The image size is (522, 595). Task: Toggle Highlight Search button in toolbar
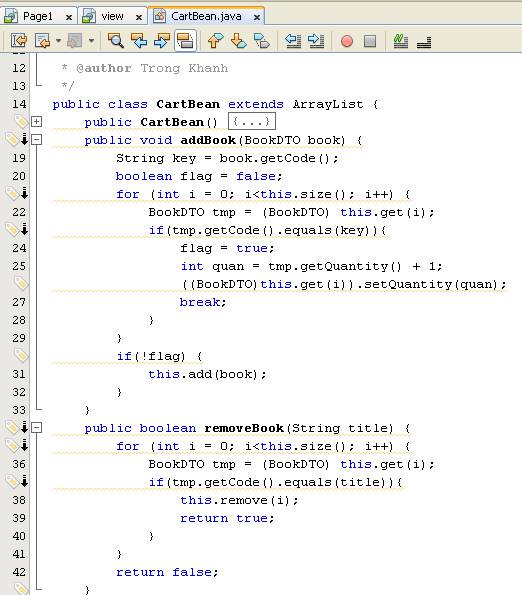click(x=185, y=41)
